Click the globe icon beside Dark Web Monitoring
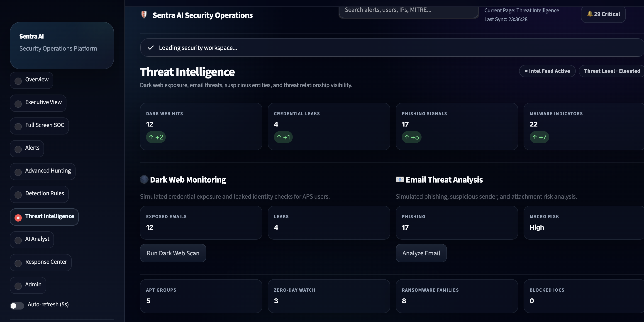This screenshot has height=322, width=644. 144,180
